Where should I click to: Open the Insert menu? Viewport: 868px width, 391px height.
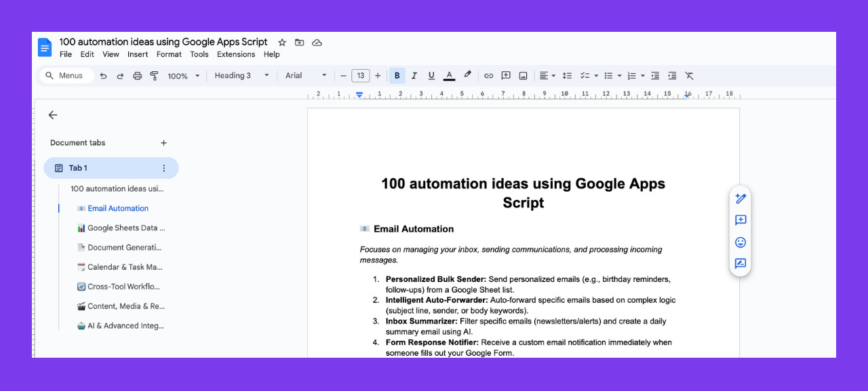138,54
